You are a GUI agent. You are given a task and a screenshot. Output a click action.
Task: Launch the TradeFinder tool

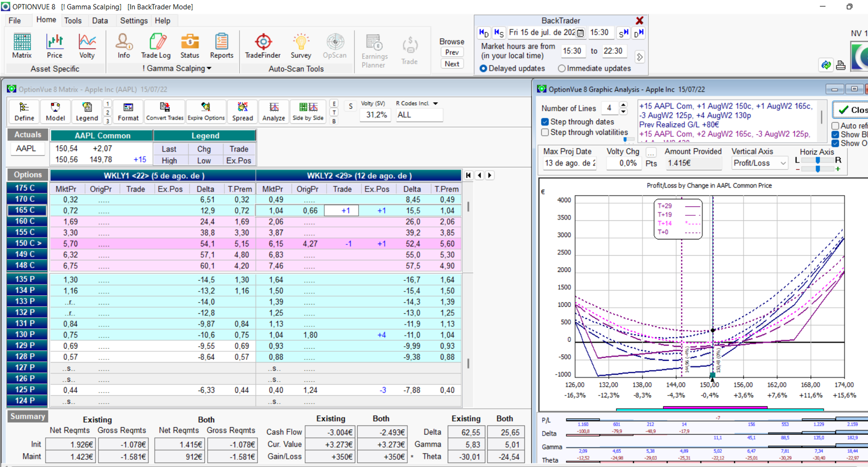pyautogui.click(x=263, y=46)
